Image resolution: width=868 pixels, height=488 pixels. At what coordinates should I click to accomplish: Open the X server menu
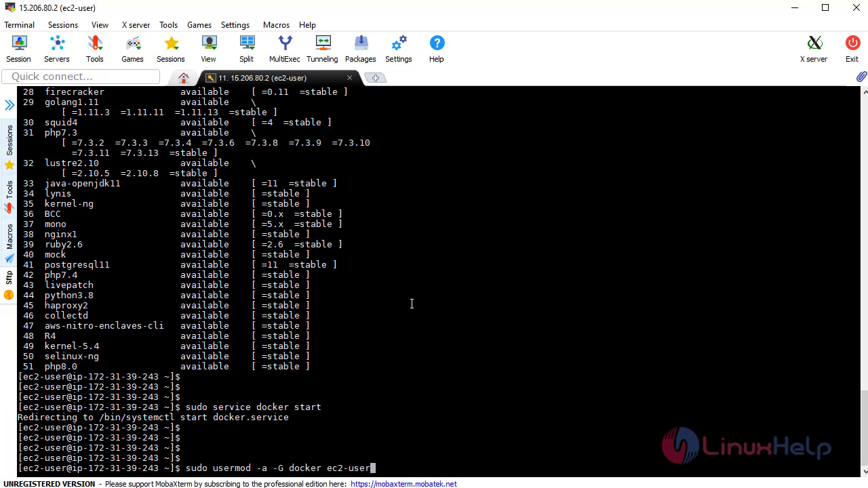[136, 24]
